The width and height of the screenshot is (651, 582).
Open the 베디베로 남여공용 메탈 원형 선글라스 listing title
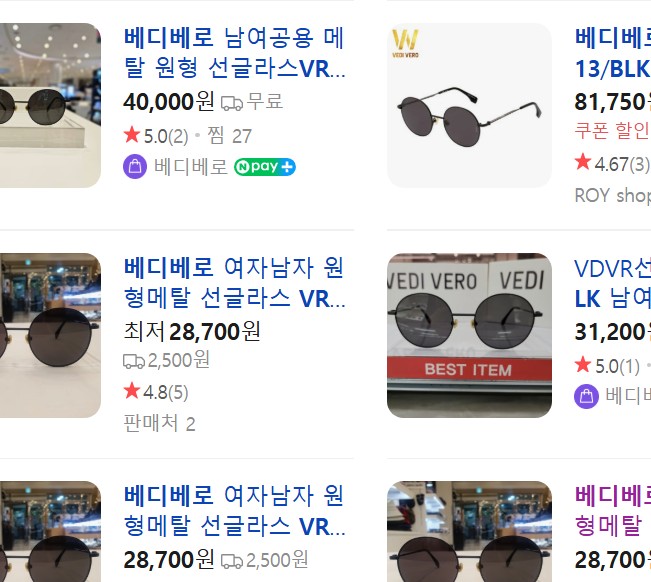tap(234, 54)
